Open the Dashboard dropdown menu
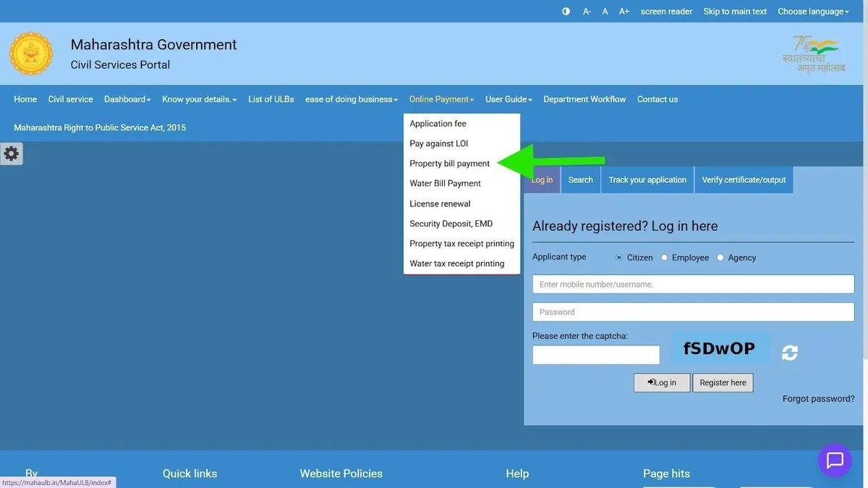Screen dimensions: 868x488 click(127, 98)
